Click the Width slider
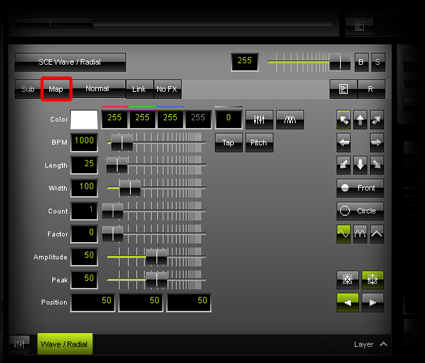The width and height of the screenshot is (425, 363). pos(156,188)
